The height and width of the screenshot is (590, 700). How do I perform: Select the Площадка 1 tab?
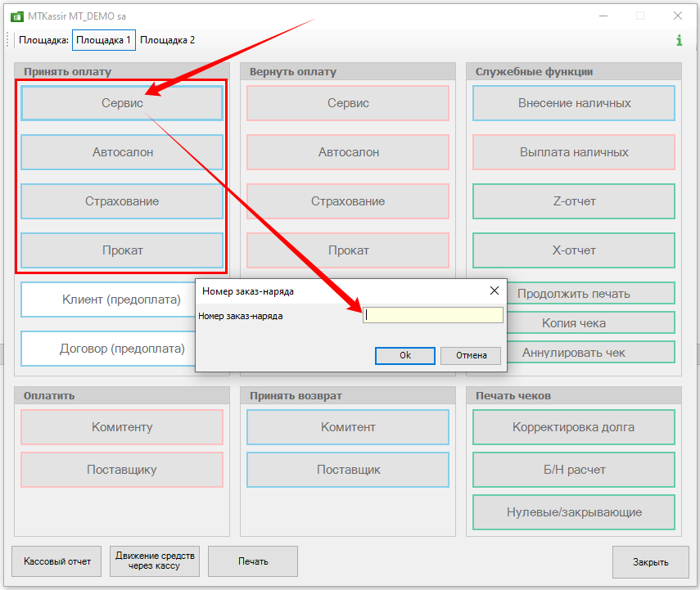(x=103, y=40)
